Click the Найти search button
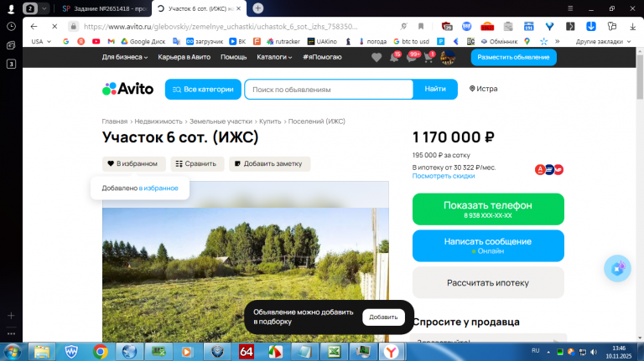 click(435, 89)
